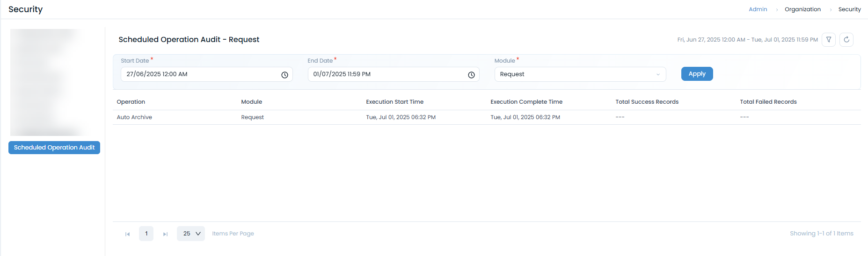Screen dimensions: 868x256
Task: Select the Auto Archive table row
Action: 134,117
